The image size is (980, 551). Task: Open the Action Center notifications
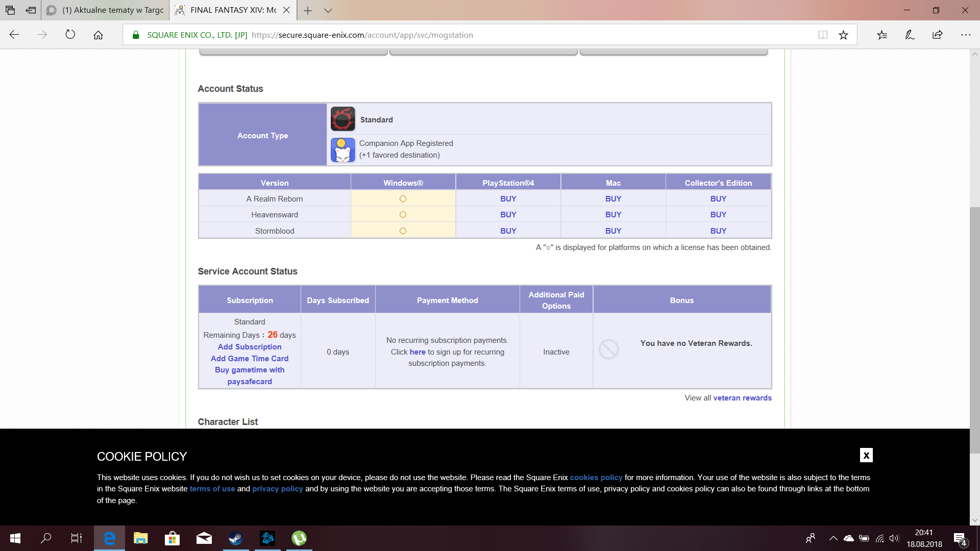point(960,539)
